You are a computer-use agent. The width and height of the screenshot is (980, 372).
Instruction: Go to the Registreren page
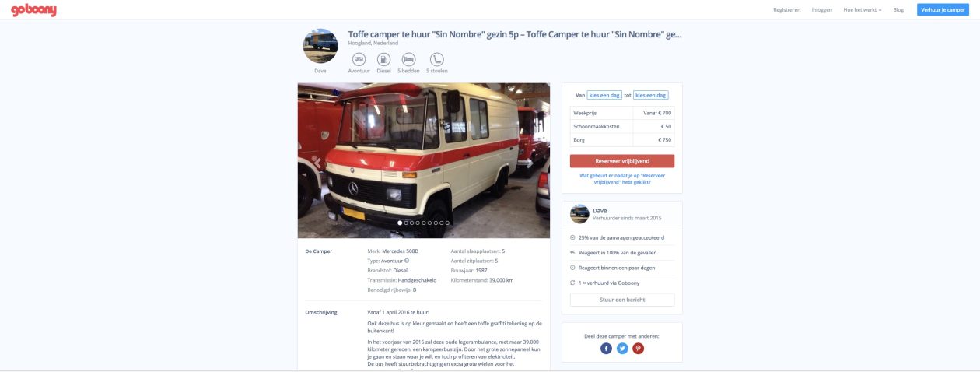pyautogui.click(x=786, y=10)
